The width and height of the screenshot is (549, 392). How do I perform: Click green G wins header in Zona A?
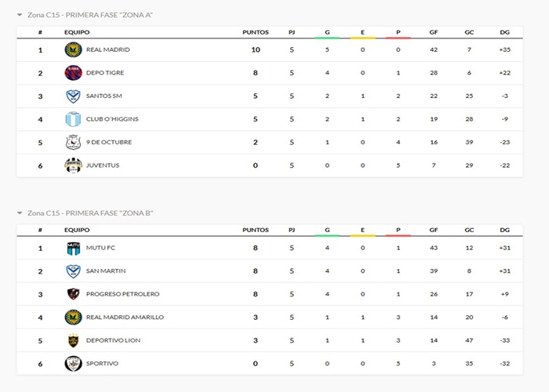[x=327, y=32]
